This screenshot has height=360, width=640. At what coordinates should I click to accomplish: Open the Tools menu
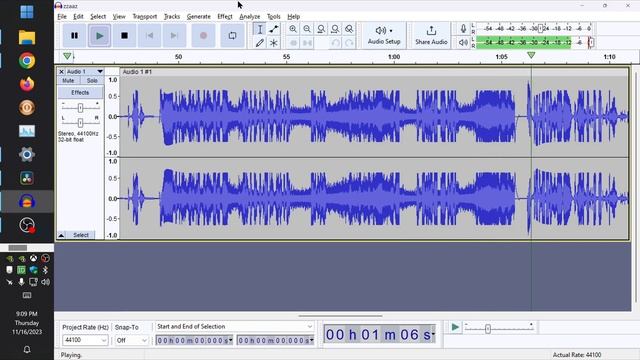tap(273, 16)
